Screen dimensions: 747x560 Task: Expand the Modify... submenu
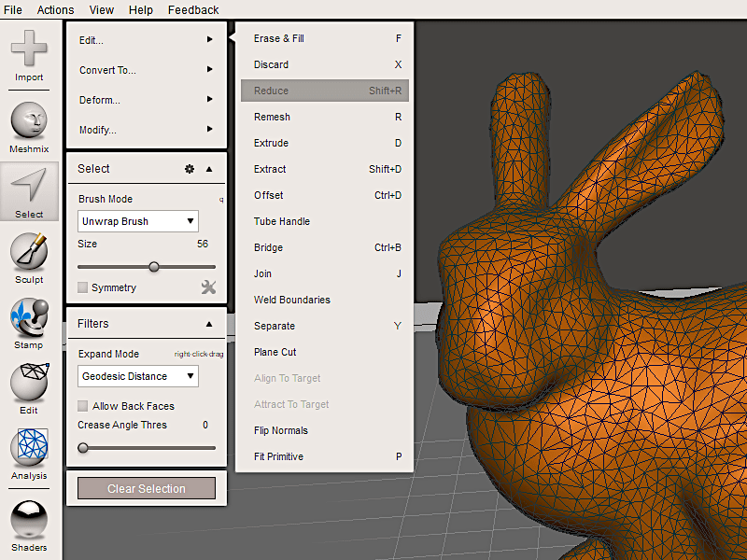[147, 130]
